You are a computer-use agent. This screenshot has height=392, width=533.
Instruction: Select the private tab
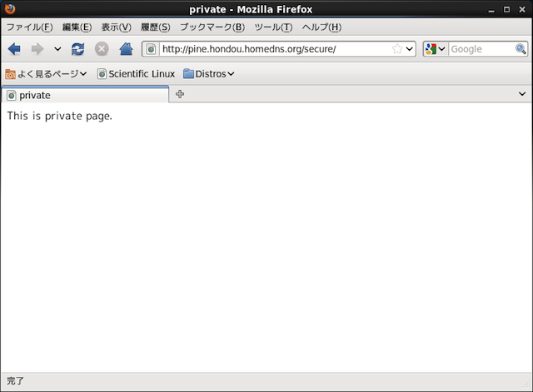click(x=83, y=95)
